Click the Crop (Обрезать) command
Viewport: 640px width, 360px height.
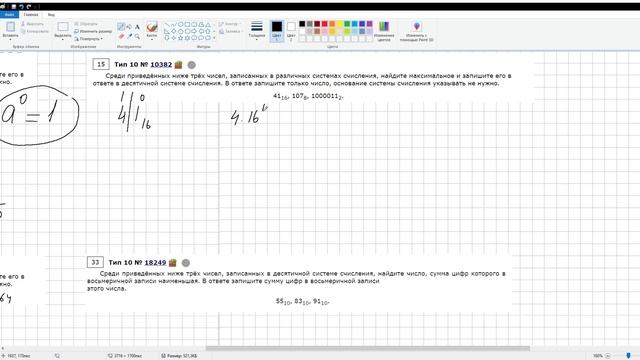(86, 24)
